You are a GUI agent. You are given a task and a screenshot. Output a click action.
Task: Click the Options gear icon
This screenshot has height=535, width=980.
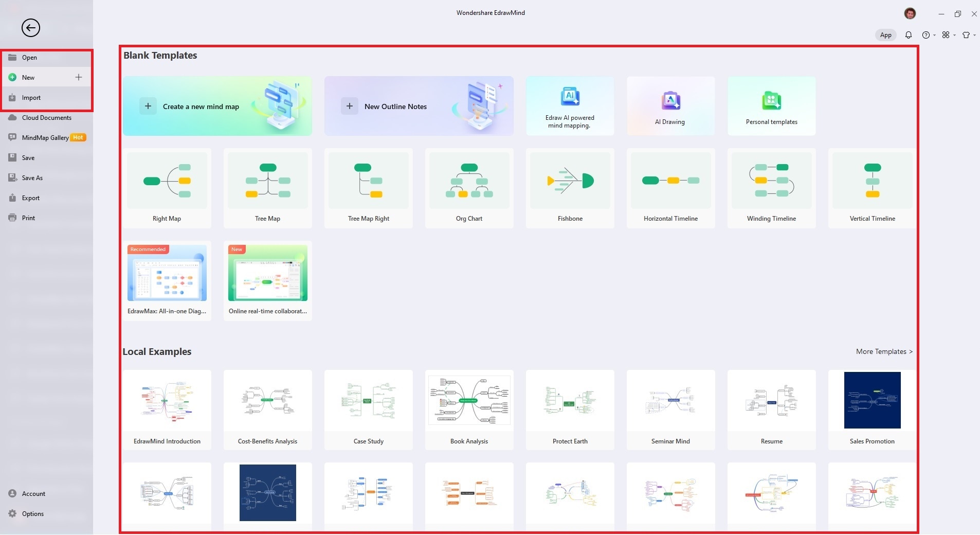12,513
